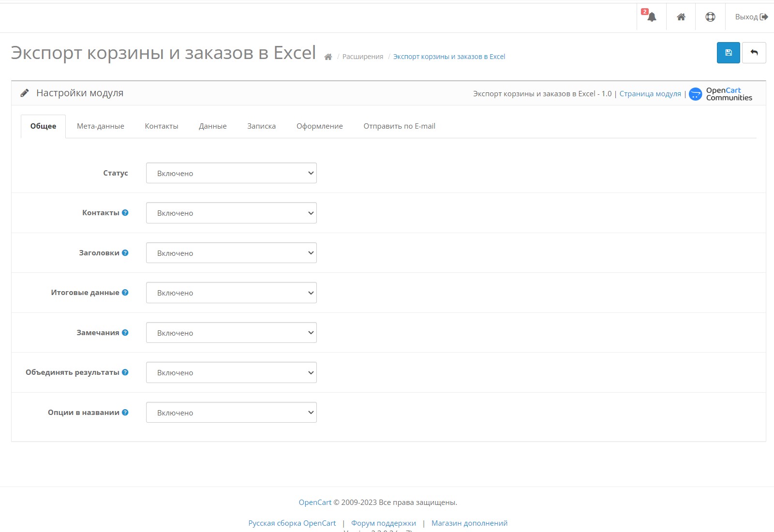Open the Итоговые данные dropdown

click(231, 293)
